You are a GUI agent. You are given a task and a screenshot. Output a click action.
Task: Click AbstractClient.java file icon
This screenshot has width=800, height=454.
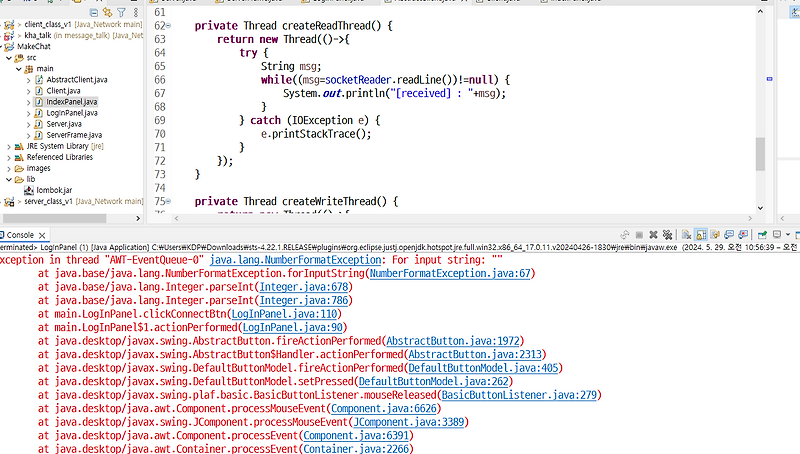[x=39, y=80]
